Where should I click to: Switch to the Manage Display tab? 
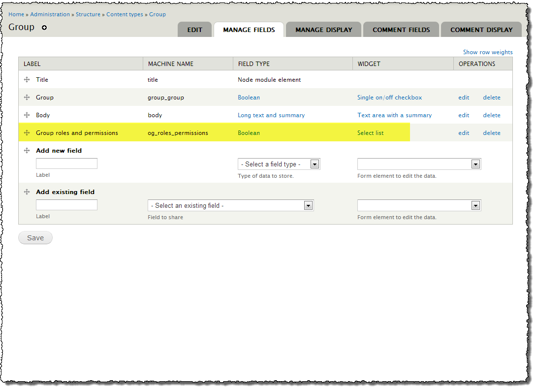[323, 30]
